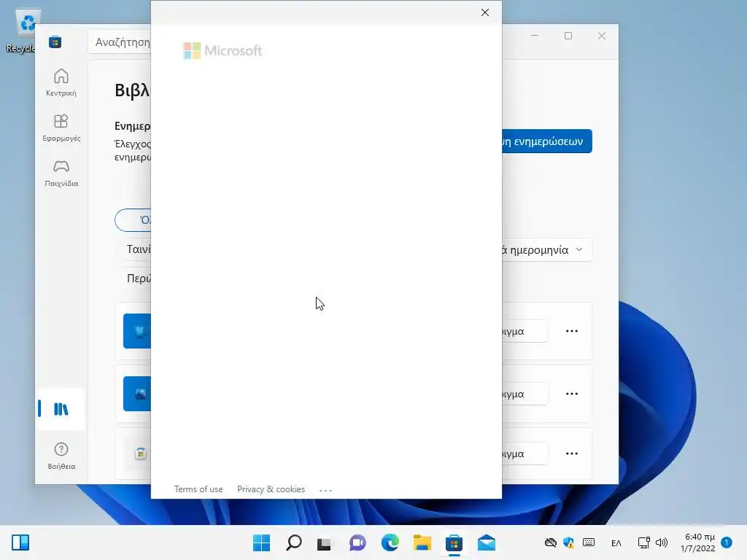Viewport: 747px width, 560px height.
Task: Open File Explorer from taskbar
Action: point(422,542)
